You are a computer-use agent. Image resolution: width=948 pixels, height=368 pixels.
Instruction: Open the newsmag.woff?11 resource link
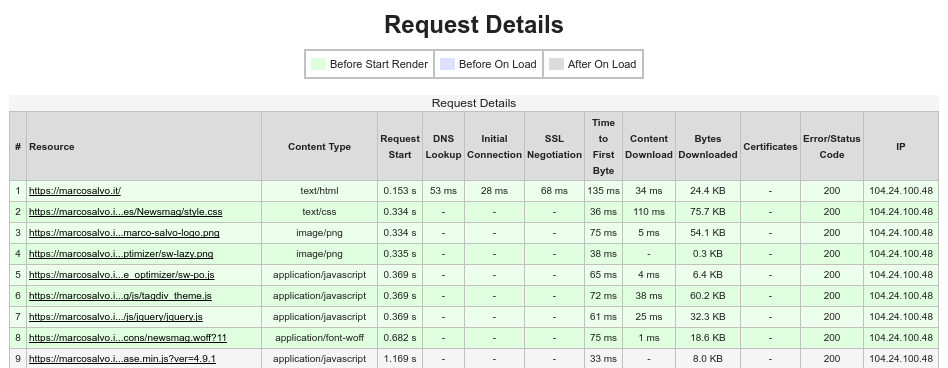click(x=128, y=338)
